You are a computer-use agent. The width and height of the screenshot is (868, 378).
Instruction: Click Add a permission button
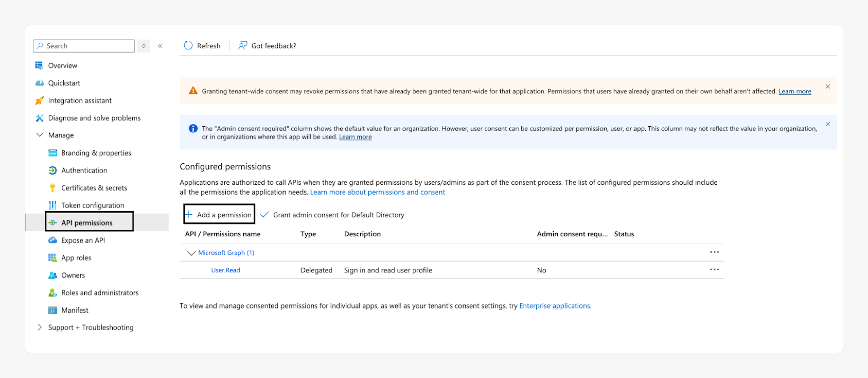pyautogui.click(x=219, y=214)
